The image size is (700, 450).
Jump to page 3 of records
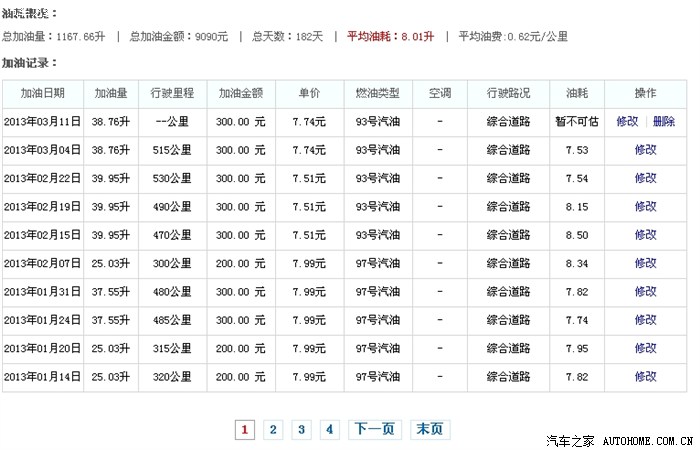tap(301, 429)
